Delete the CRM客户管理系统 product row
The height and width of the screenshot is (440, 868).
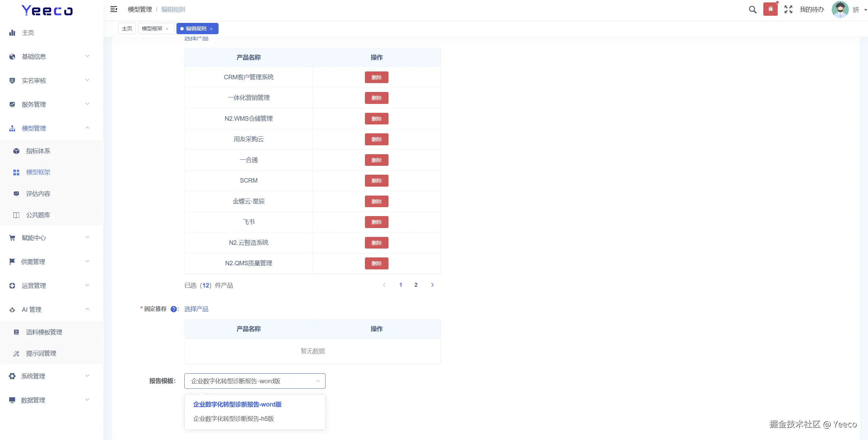[376, 77]
